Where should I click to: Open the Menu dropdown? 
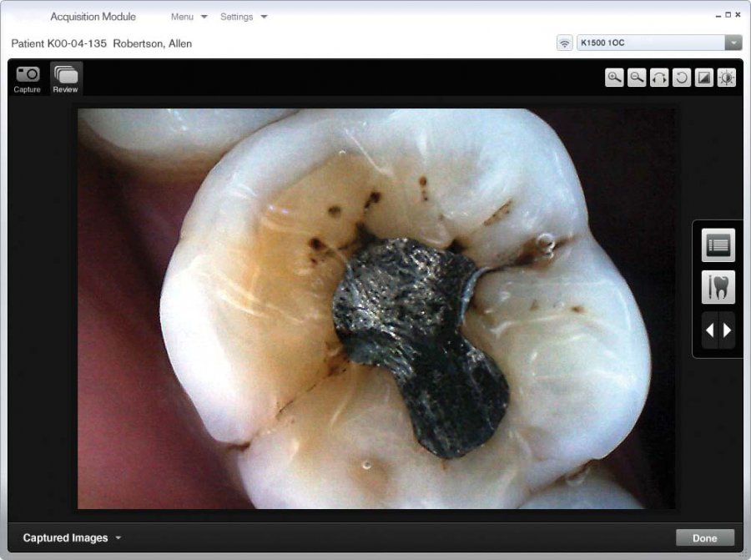tap(189, 17)
